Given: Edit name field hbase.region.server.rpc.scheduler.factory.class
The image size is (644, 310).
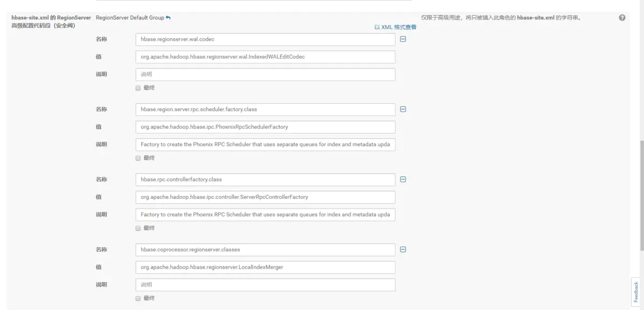Looking at the screenshot, I should pos(266,110).
